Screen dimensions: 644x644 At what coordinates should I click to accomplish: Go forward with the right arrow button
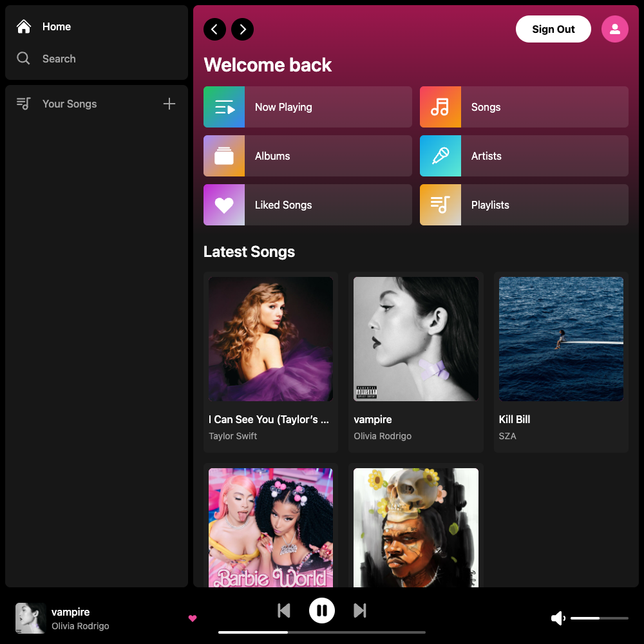[242, 29]
